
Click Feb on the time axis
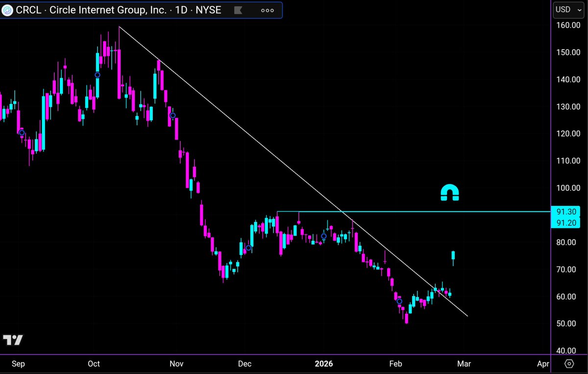395,364
